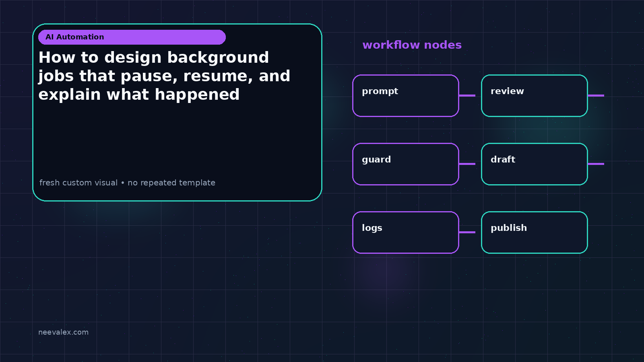Click the guard node box

click(x=406, y=164)
